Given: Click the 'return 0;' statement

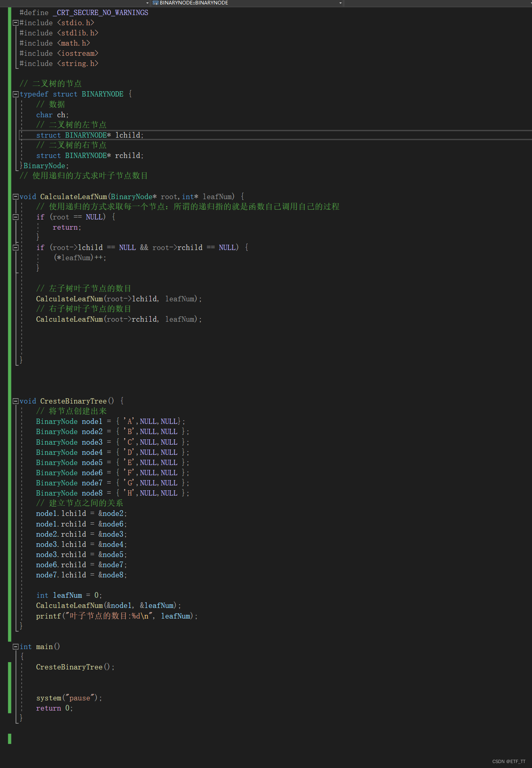Looking at the screenshot, I should pos(55,708).
